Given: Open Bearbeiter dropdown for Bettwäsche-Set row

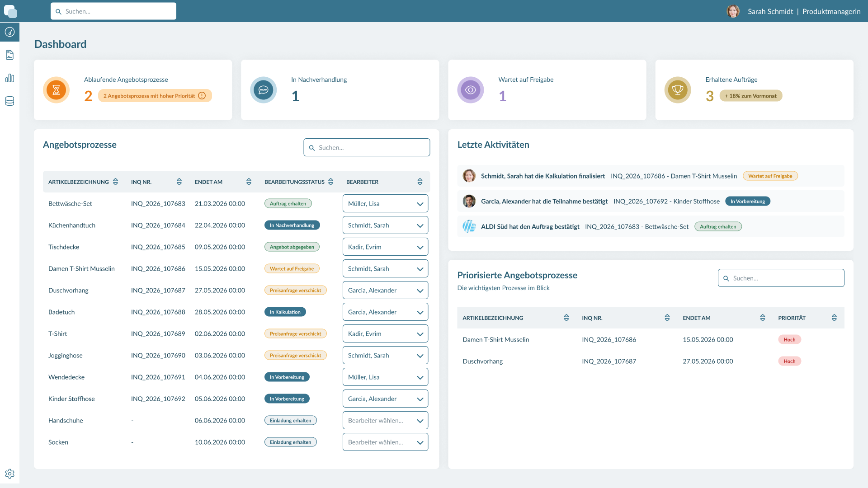Looking at the screenshot, I should pyautogui.click(x=385, y=203).
